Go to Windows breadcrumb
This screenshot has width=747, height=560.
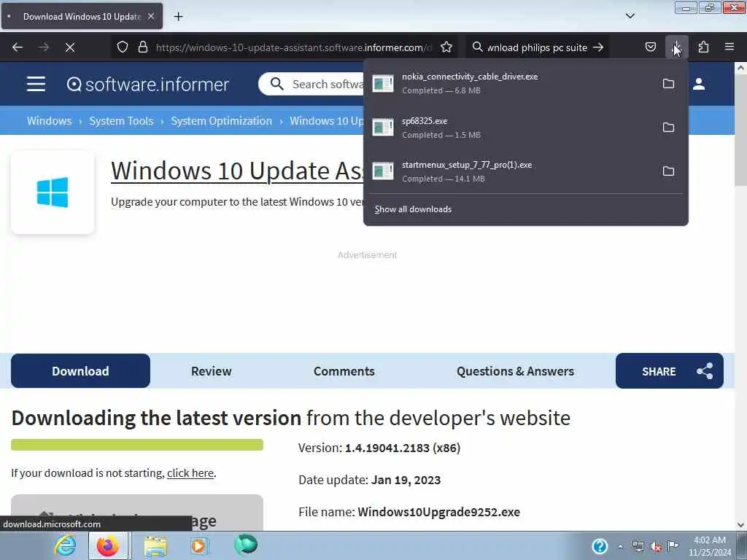(x=49, y=121)
